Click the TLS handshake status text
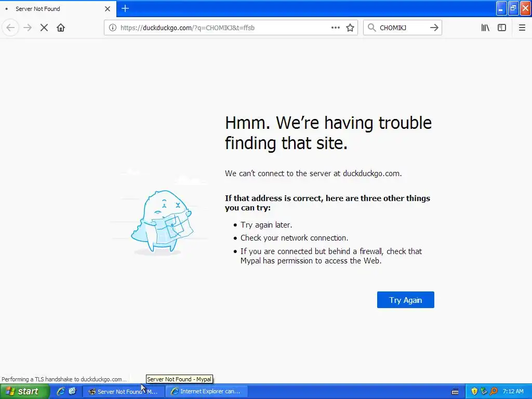 coord(64,379)
